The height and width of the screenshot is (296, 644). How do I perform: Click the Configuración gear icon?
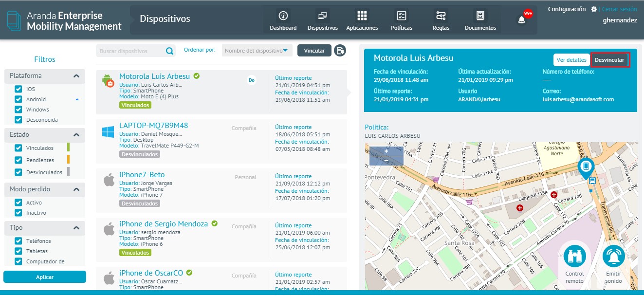coord(594,9)
